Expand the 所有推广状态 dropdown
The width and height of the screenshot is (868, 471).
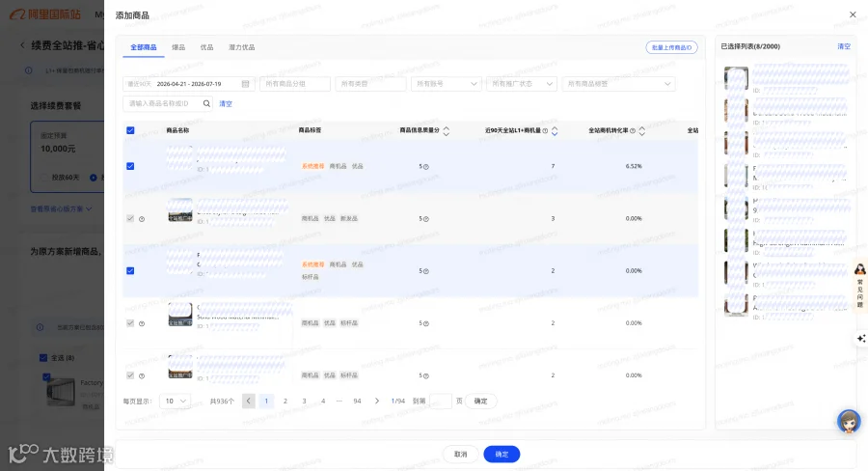click(522, 84)
